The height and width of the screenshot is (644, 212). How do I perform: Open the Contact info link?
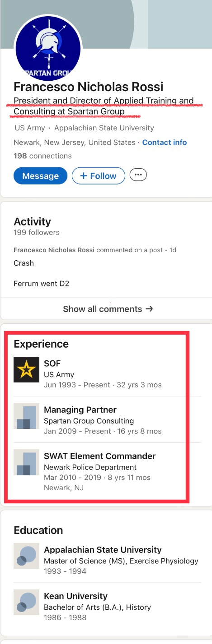(165, 142)
